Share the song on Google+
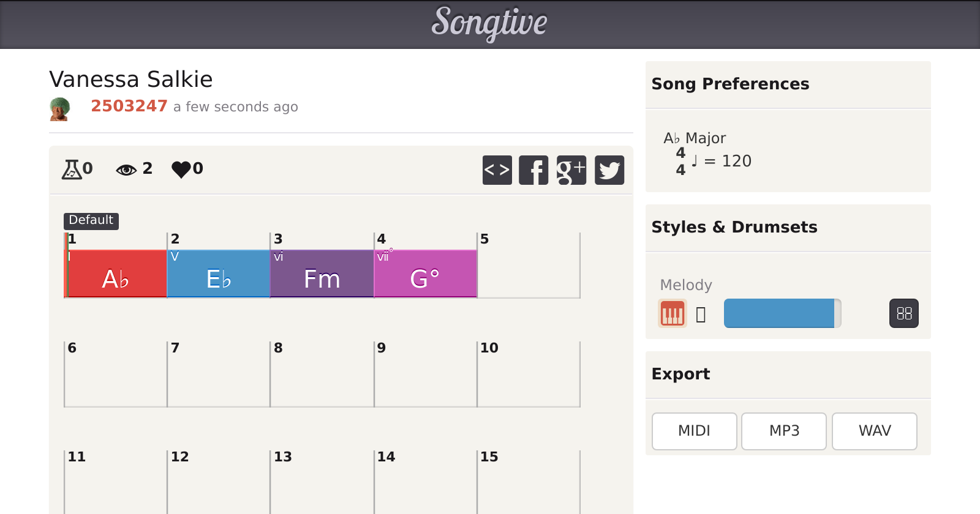The width and height of the screenshot is (980, 514). (571, 170)
